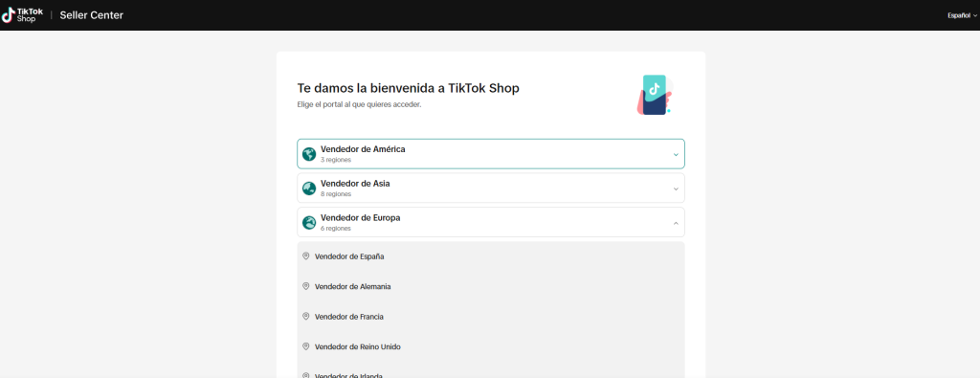
Task: Click the pin icon beside Vendedor de España
Action: tap(305, 256)
